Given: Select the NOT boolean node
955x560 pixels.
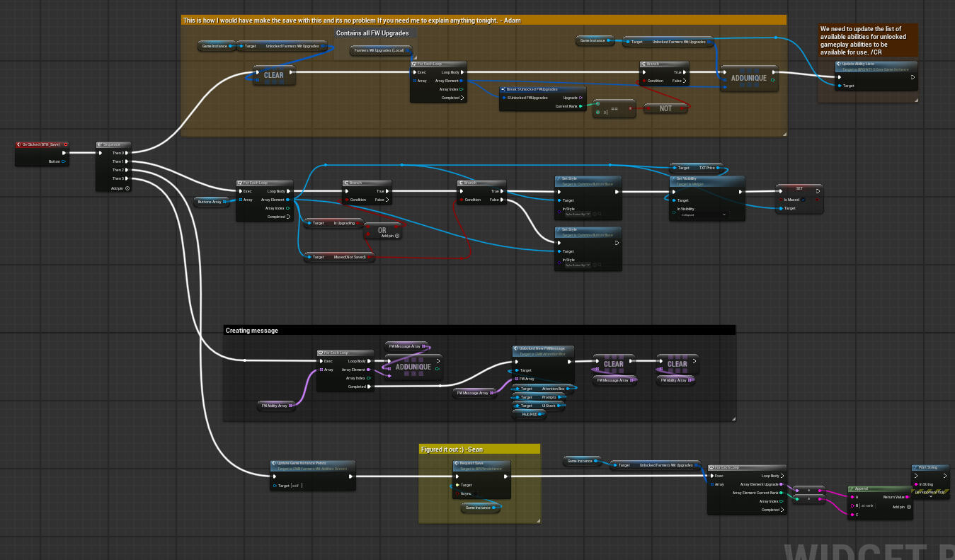Looking at the screenshot, I should [665, 108].
